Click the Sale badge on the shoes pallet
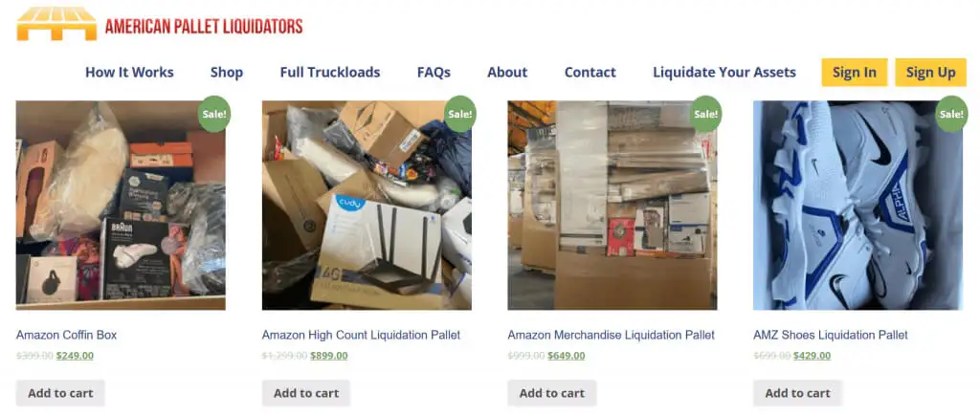 [x=951, y=114]
